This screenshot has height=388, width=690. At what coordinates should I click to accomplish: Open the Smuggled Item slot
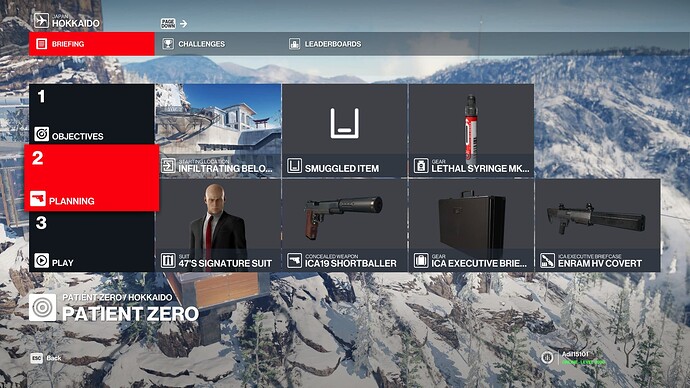point(345,131)
